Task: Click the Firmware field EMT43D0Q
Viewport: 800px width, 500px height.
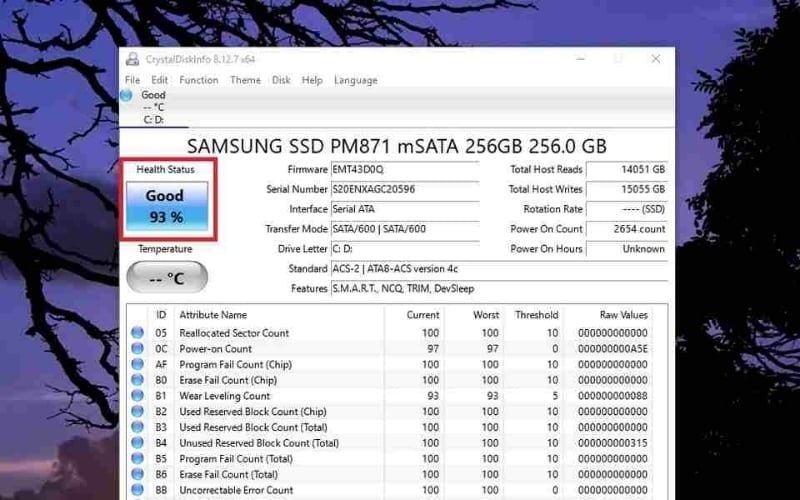Action: (x=405, y=169)
